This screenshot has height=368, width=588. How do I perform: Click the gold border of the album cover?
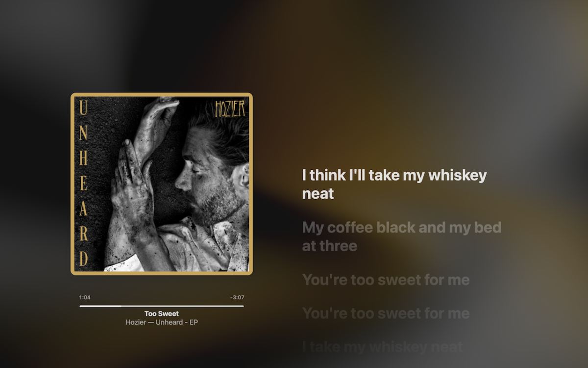[x=162, y=94]
